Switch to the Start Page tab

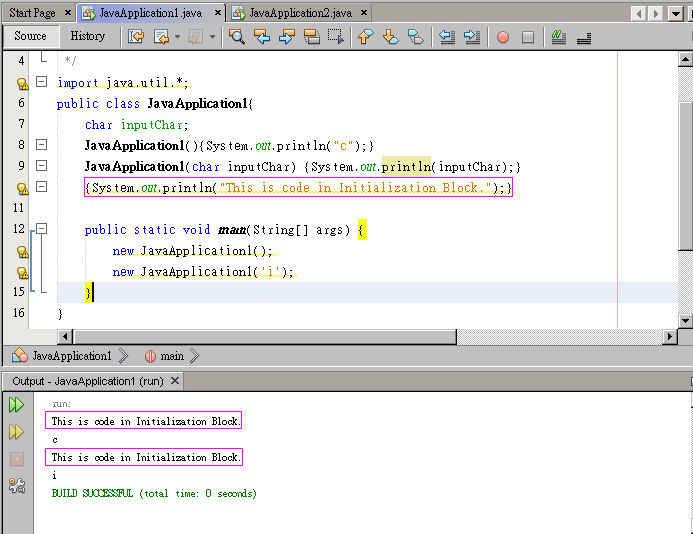(x=32, y=13)
